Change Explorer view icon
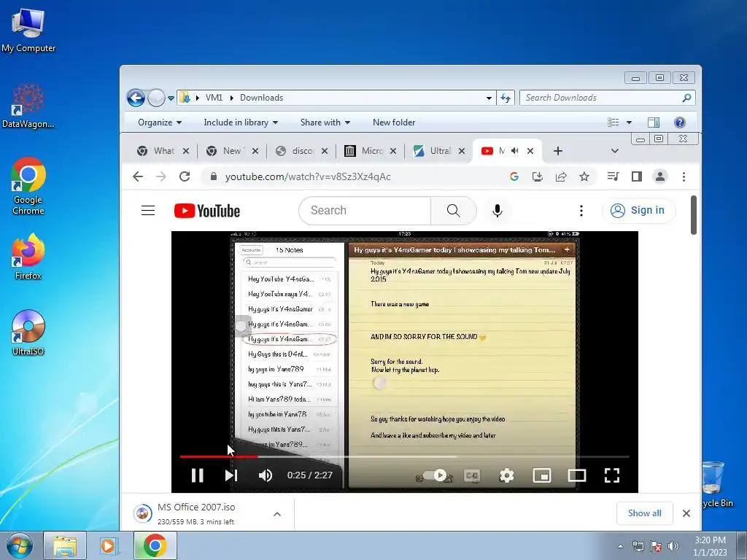 [613, 122]
